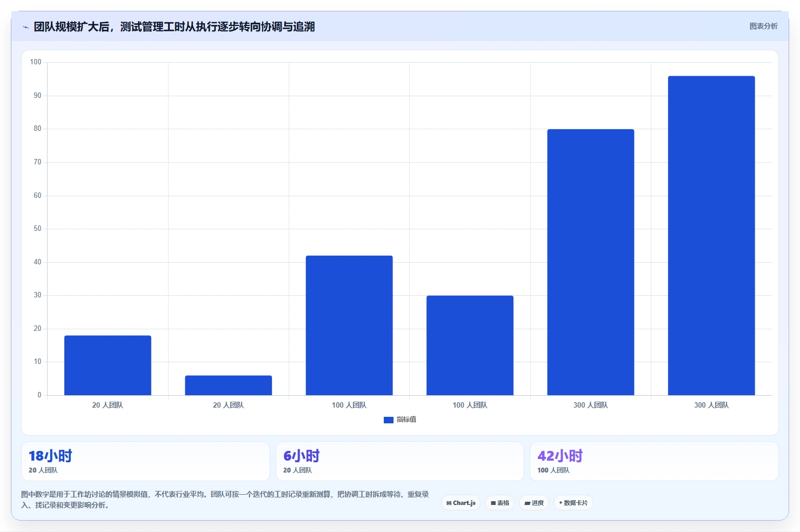Click the 6小时 data card value
This screenshot has width=800, height=532.
click(x=302, y=456)
